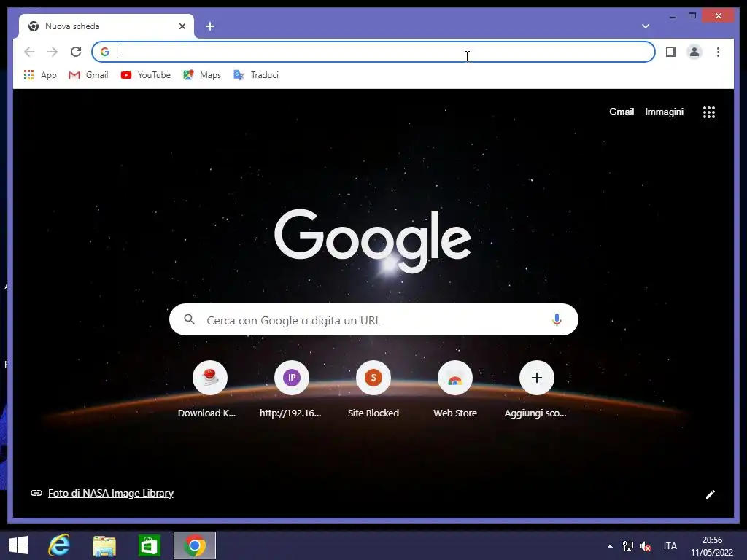Viewport: 747px width, 560px height.
Task: Click the muted volume tray icon
Action: tap(646, 546)
